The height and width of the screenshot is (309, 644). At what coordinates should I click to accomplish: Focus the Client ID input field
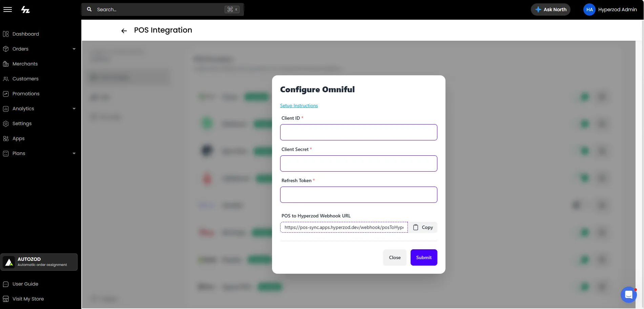tap(359, 132)
